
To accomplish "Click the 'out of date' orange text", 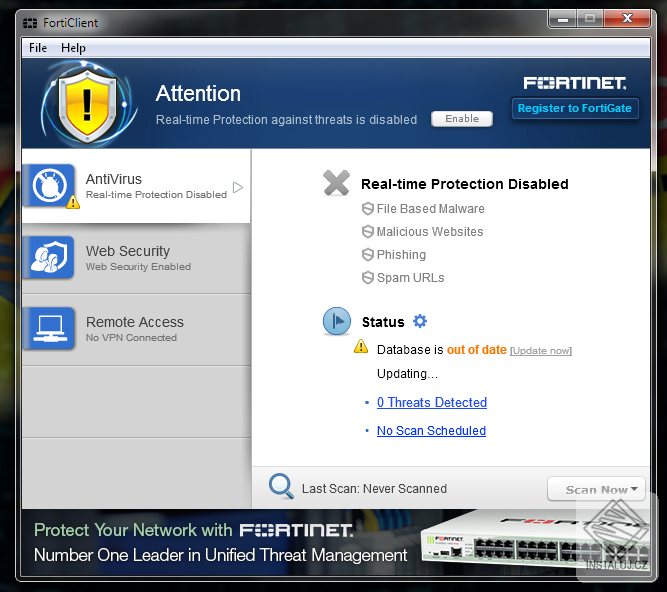I will click(x=476, y=350).
